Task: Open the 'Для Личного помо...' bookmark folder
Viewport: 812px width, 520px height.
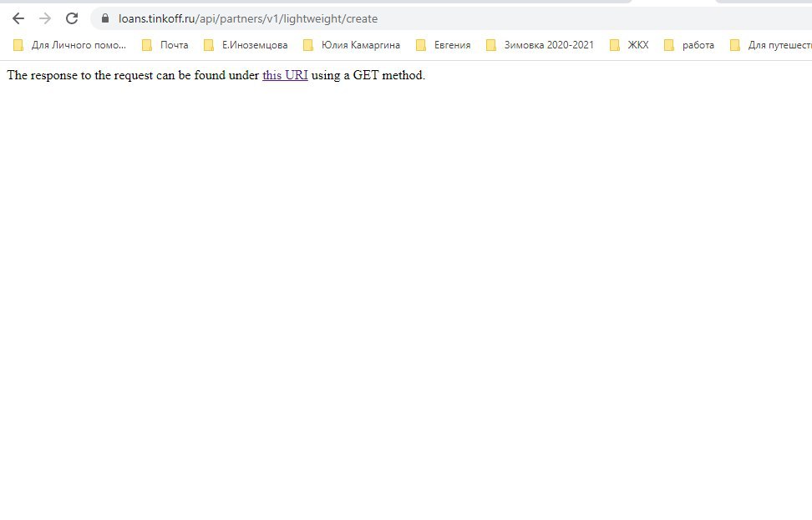Action: pos(69,45)
